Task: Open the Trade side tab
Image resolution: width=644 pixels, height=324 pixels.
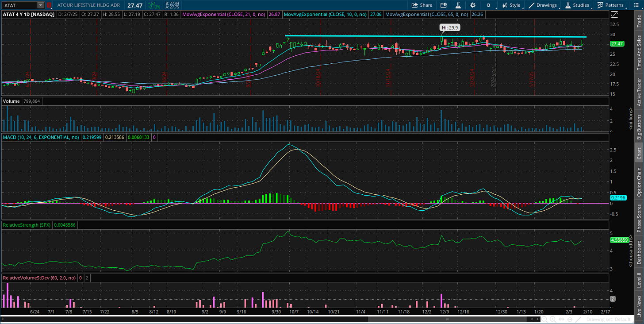Action: 639,21
